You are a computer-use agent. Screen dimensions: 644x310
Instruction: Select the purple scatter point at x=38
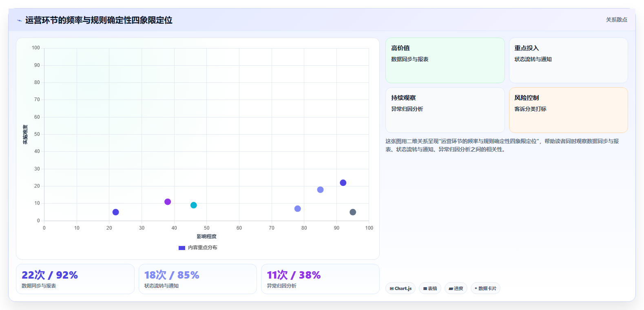[x=168, y=202]
